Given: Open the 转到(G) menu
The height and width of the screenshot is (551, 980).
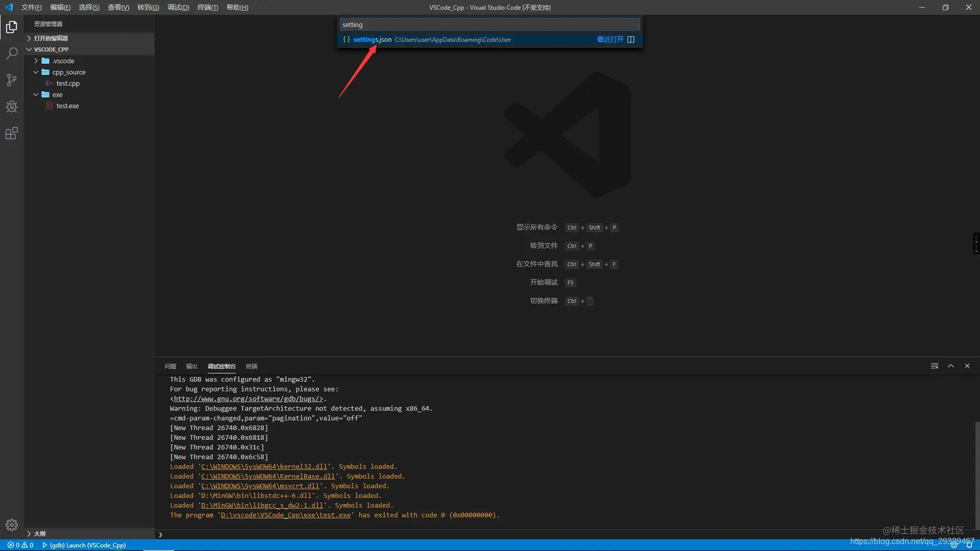Looking at the screenshot, I should [148, 8].
